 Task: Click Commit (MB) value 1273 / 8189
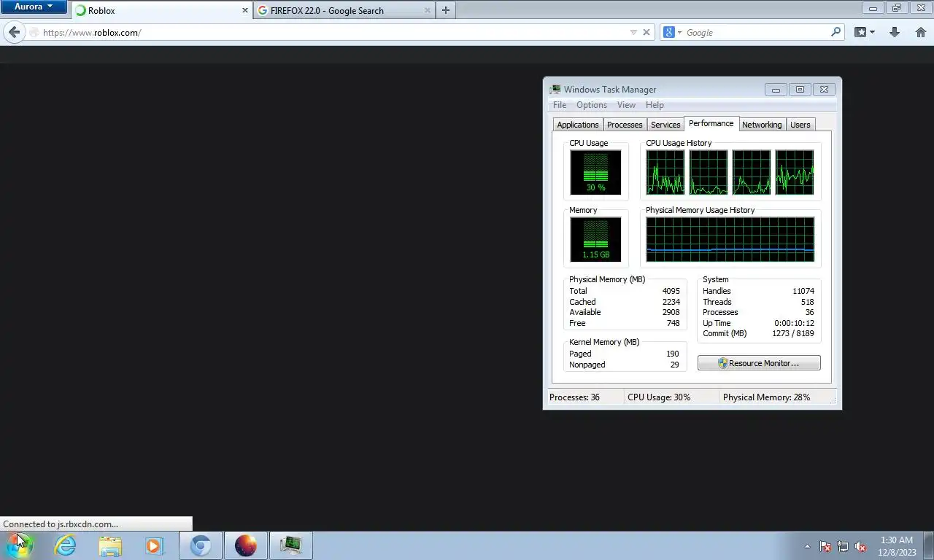coord(792,333)
